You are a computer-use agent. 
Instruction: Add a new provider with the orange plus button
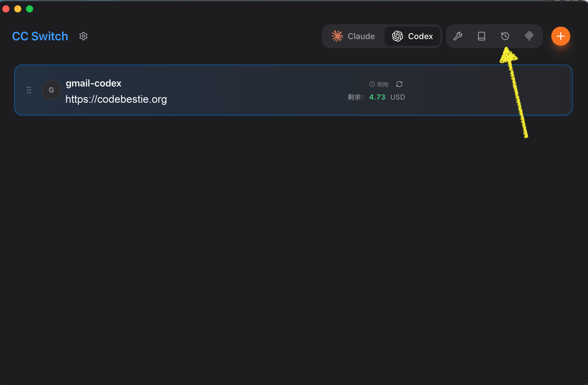coord(561,36)
